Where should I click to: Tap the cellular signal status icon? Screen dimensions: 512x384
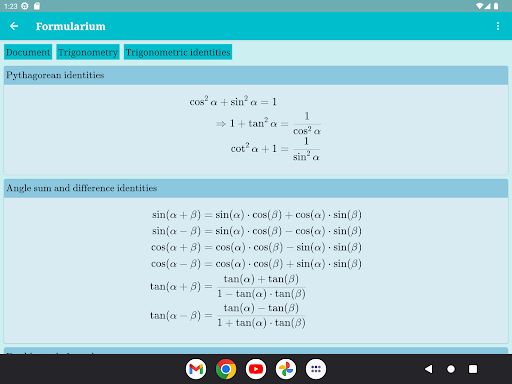[487, 6]
